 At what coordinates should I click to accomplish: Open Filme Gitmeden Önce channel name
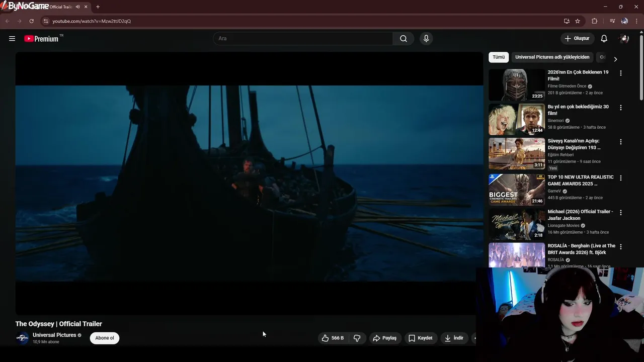[567, 86]
